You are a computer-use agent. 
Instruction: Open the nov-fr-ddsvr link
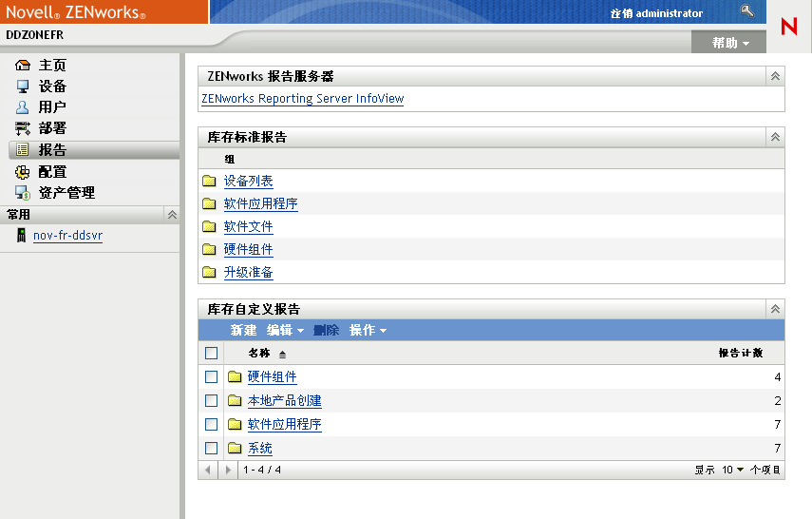point(67,236)
